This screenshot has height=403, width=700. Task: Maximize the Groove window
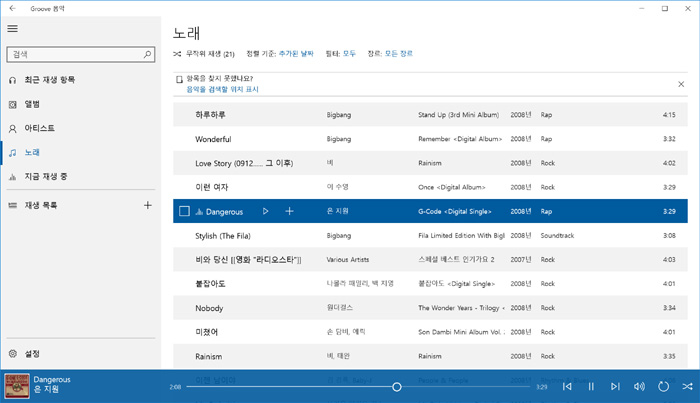(x=665, y=8)
